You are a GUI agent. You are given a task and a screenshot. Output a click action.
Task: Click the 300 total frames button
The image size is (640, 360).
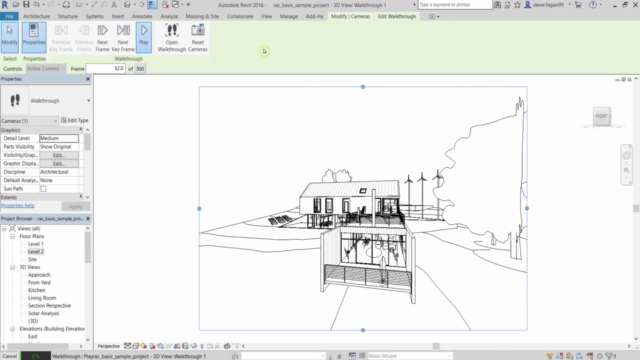(x=140, y=69)
